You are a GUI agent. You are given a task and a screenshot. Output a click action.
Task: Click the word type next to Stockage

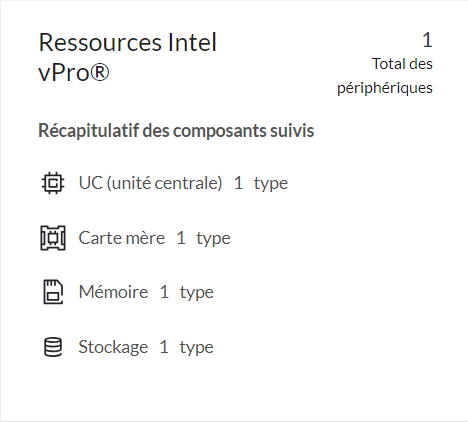[196, 348]
